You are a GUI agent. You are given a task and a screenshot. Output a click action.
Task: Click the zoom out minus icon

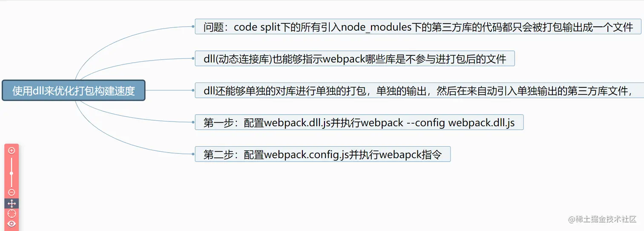click(11, 193)
